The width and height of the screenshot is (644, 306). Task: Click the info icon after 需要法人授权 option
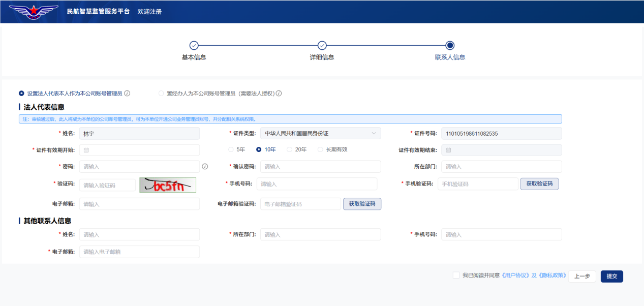pos(279,94)
